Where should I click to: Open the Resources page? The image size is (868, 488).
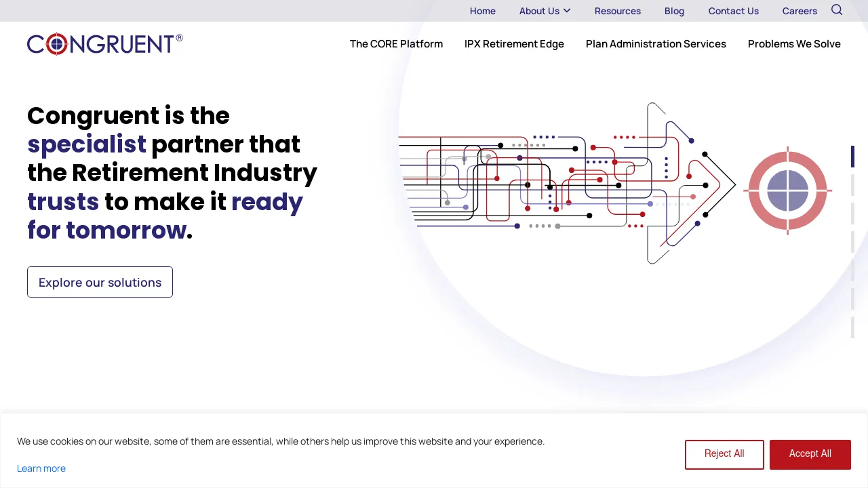(x=618, y=11)
